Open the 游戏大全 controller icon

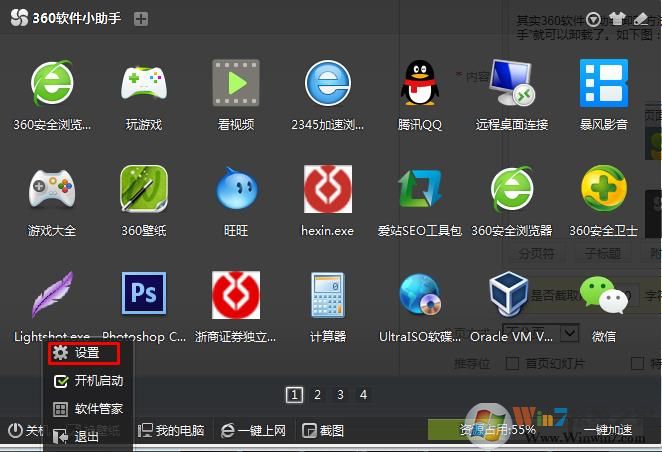click(x=52, y=189)
